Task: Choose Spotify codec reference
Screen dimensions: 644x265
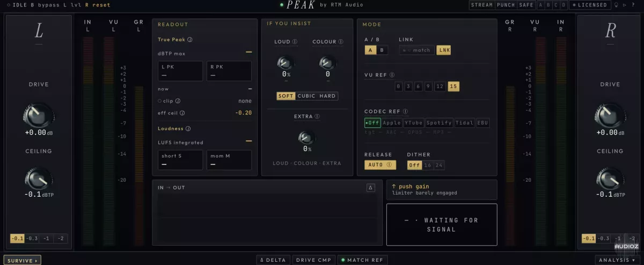Action: (440, 123)
